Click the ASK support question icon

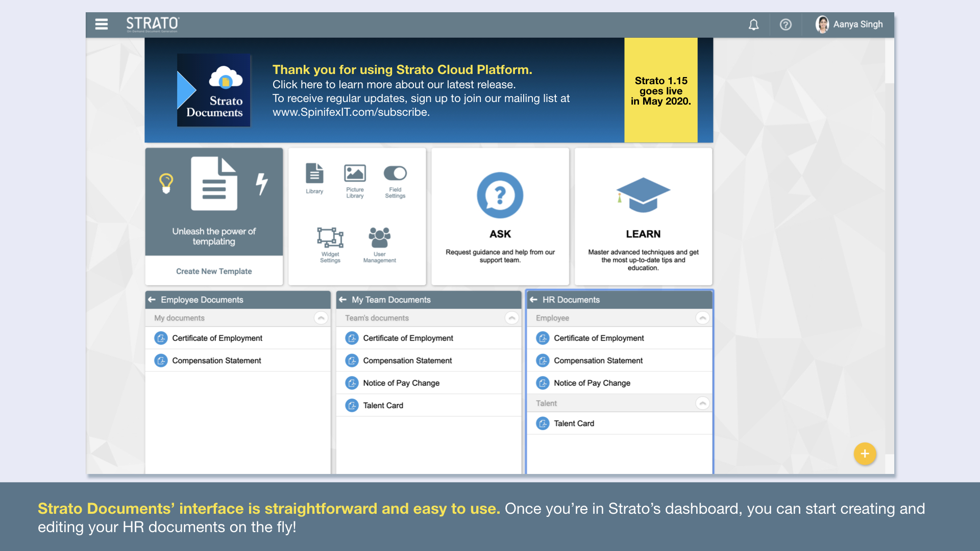click(500, 195)
